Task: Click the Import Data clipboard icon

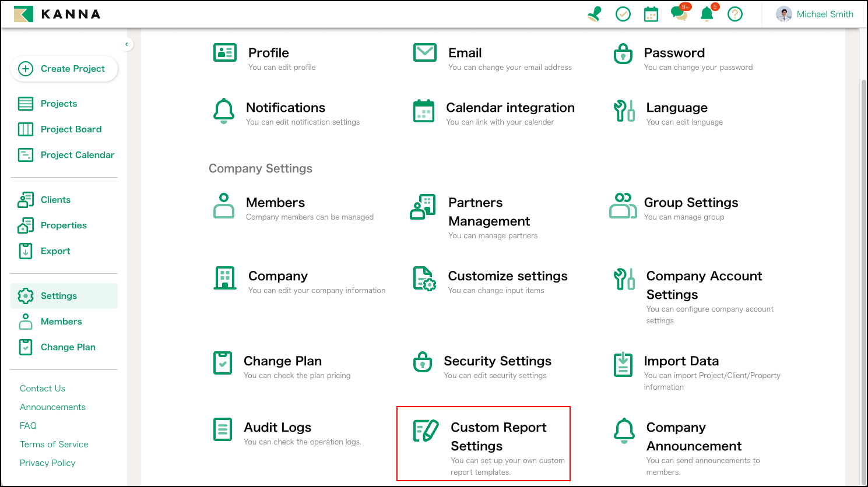Action: pos(623,364)
